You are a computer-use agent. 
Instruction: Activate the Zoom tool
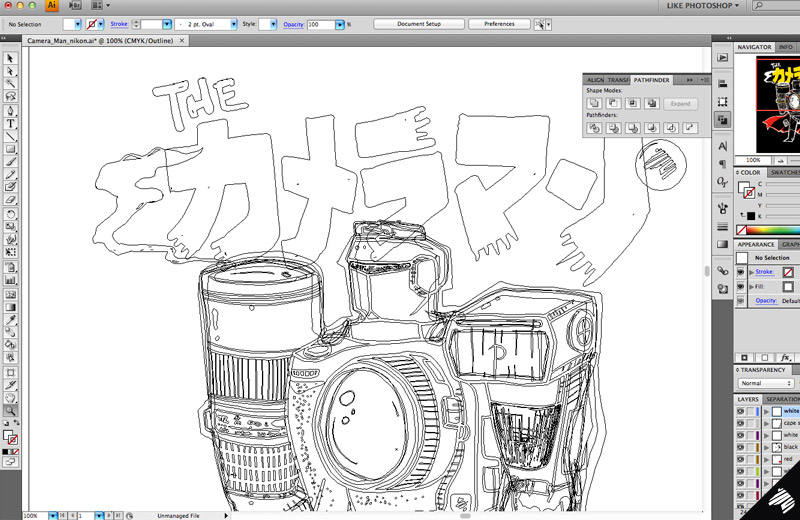[10, 410]
